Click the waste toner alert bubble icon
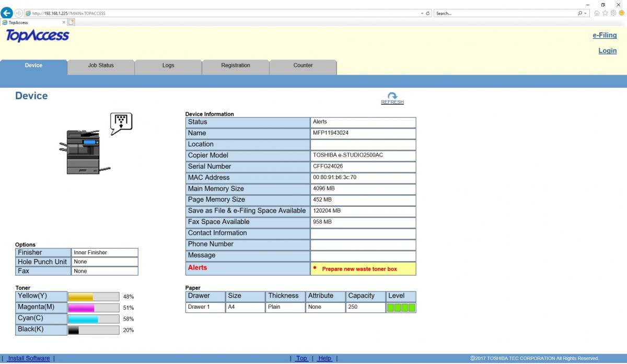 click(x=121, y=123)
